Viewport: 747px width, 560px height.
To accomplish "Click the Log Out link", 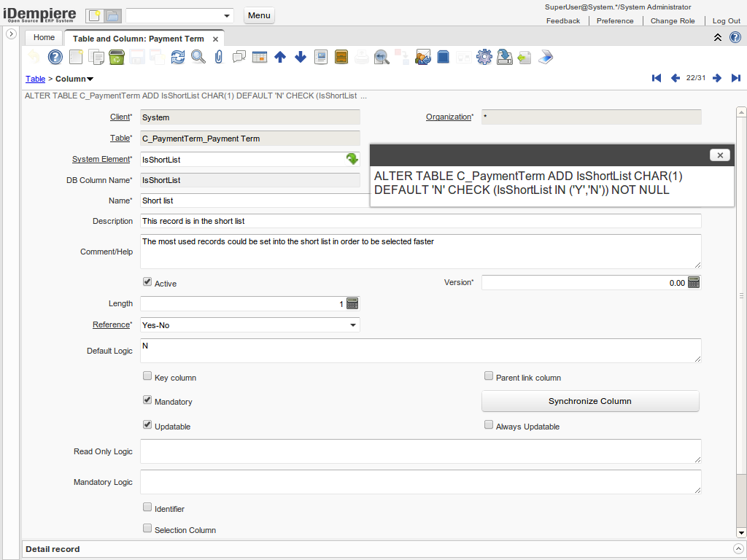I will click(726, 21).
